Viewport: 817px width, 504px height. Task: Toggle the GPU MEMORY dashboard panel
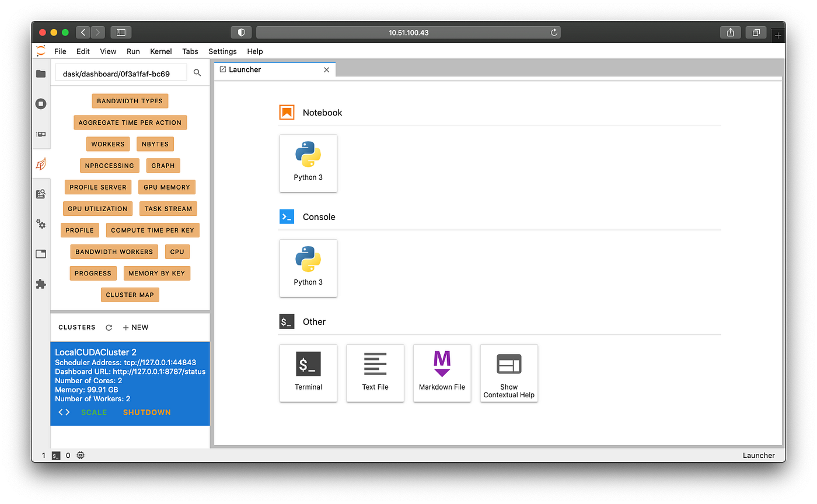[x=167, y=187]
